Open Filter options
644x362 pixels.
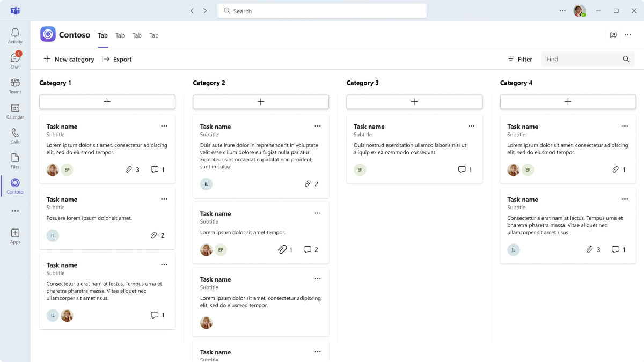[x=519, y=59]
